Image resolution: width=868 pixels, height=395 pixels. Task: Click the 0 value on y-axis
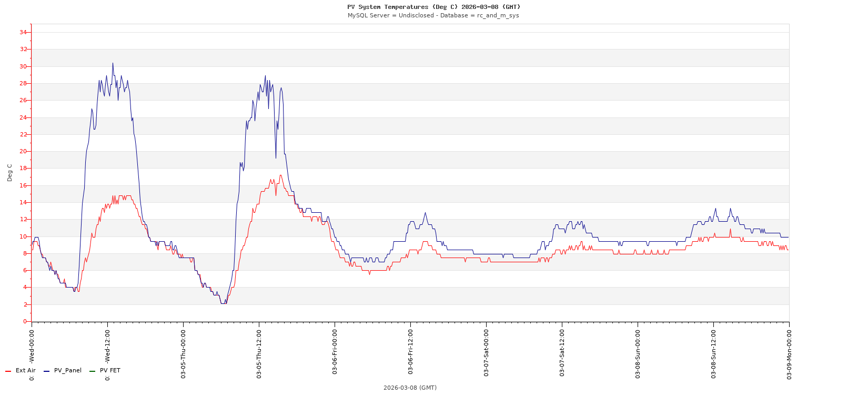pyautogui.click(x=24, y=321)
